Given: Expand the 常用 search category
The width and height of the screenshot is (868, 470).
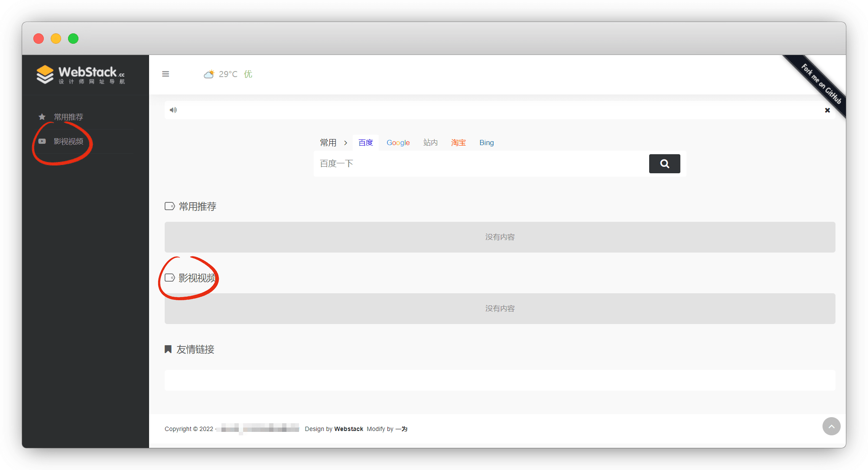Looking at the screenshot, I should (x=328, y=143).
